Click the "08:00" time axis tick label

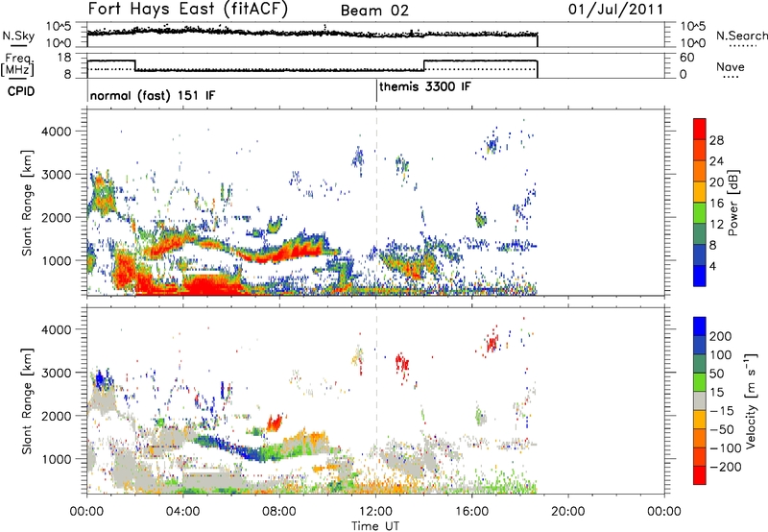[279, 512]
